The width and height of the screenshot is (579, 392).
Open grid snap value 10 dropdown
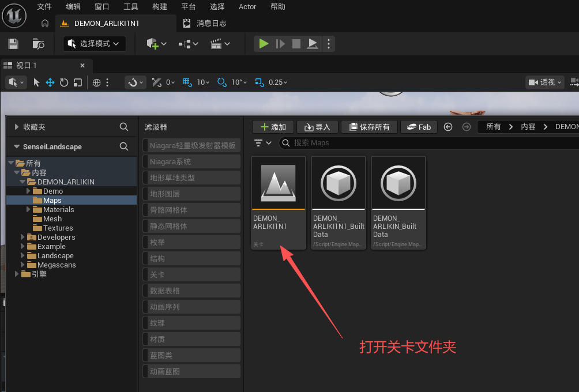pyautogui.click(x=203, y=82)
